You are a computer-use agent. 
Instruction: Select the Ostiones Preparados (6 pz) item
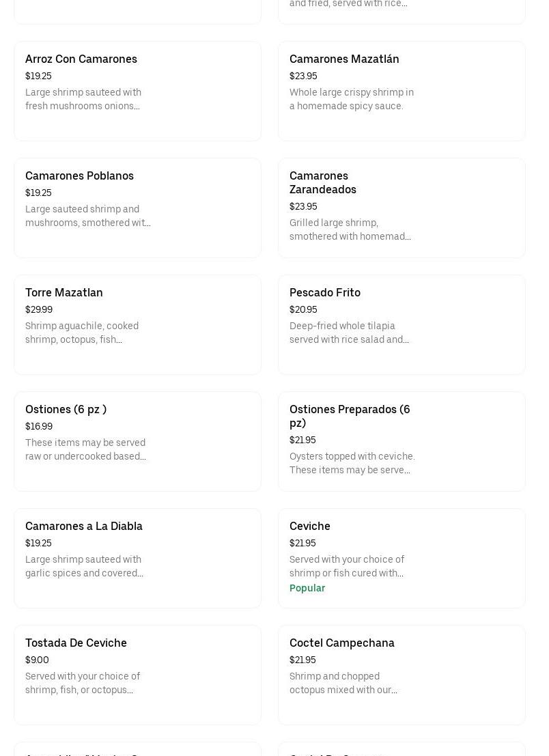350,416
